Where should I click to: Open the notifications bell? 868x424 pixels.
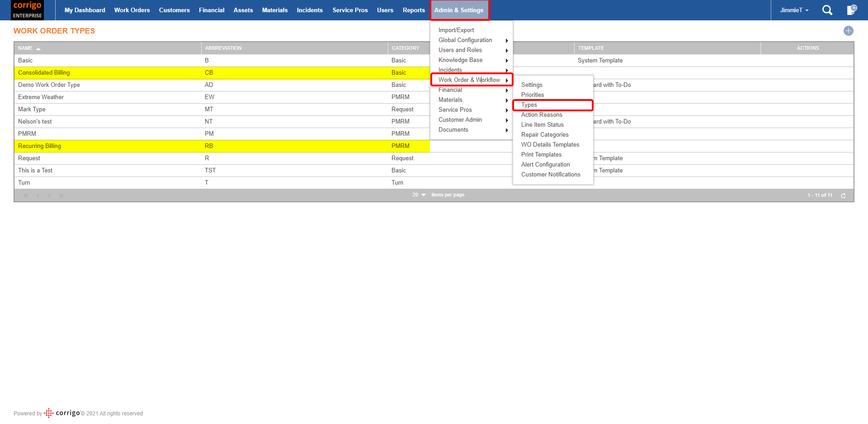click(852, 10)
